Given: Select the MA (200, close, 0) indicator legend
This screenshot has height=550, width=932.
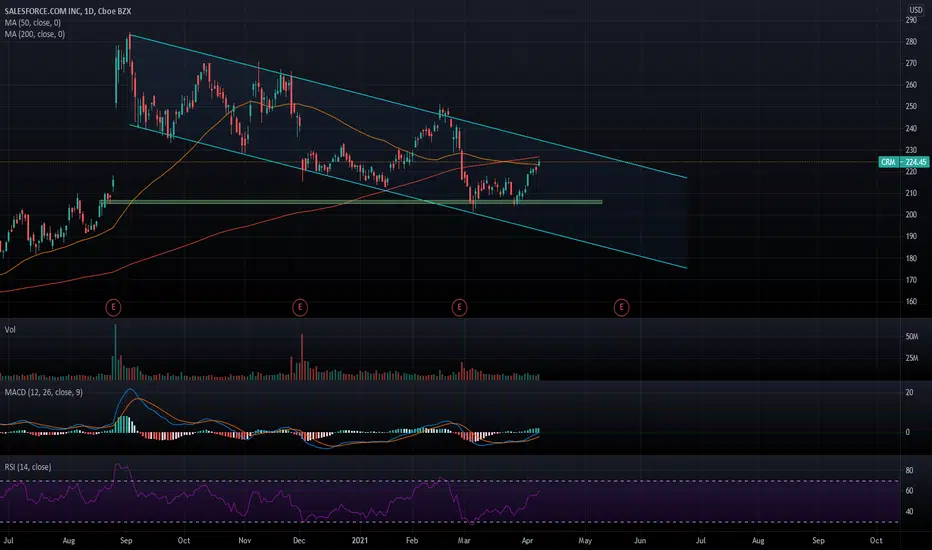Looking at the screenshot, I should (x=35, y=34).
